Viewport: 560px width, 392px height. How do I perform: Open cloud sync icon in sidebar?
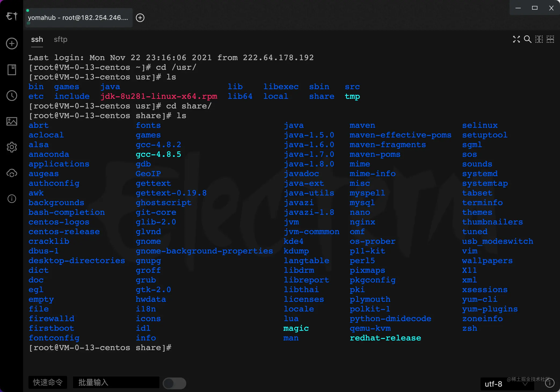[12, 173]
